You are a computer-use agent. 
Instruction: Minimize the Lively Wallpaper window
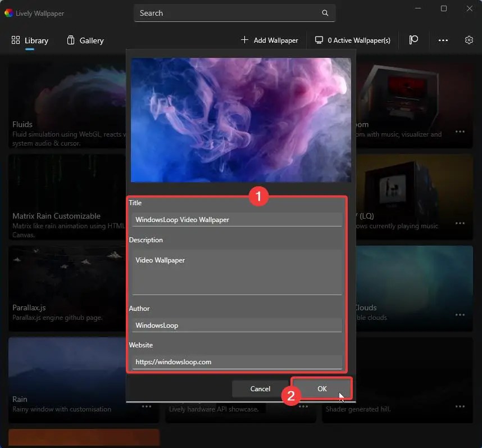coord(418,8)
